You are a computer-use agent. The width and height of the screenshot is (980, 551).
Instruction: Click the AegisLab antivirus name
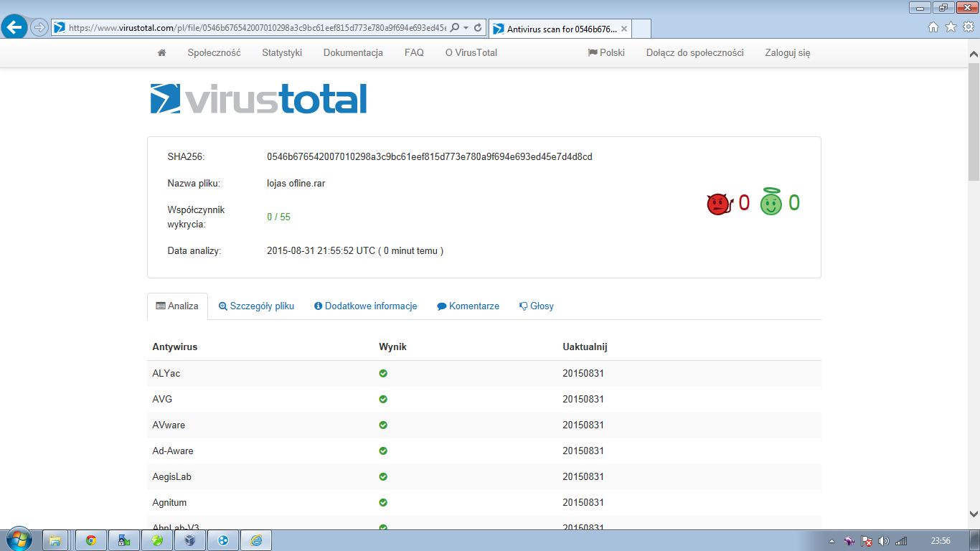click(x=171, y=476)
